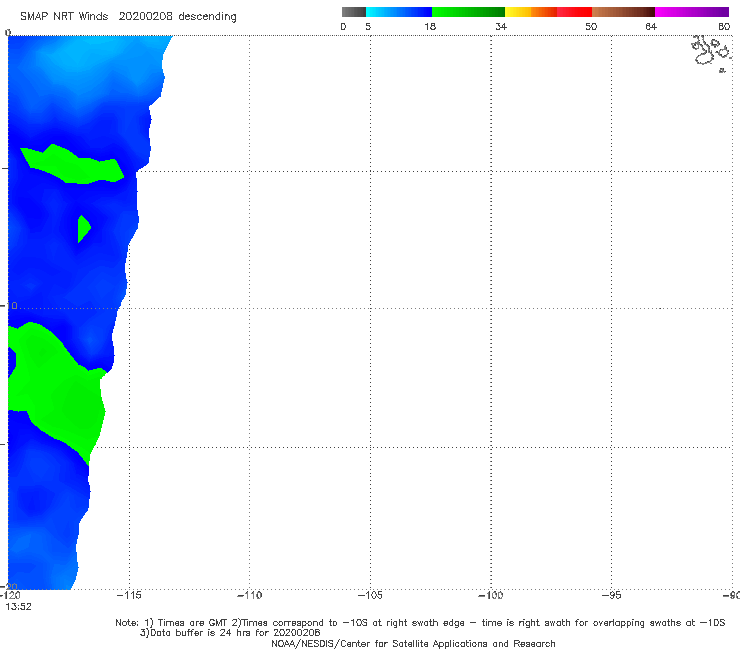The image size is (740, 650).
Task: Click the small green diamond wind patch
Action: click(84, 228)
